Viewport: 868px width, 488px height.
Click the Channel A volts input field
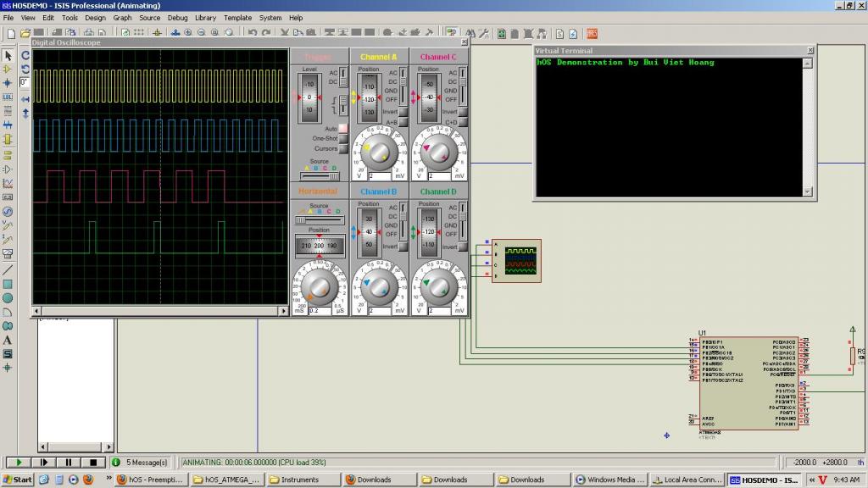(x=381, y=176)
